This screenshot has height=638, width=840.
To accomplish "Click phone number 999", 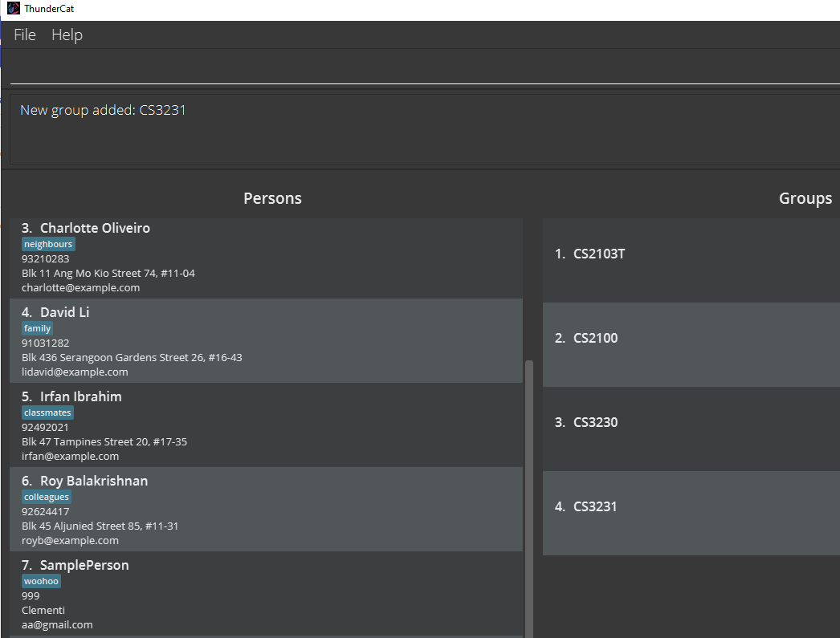I will point(31,596).
